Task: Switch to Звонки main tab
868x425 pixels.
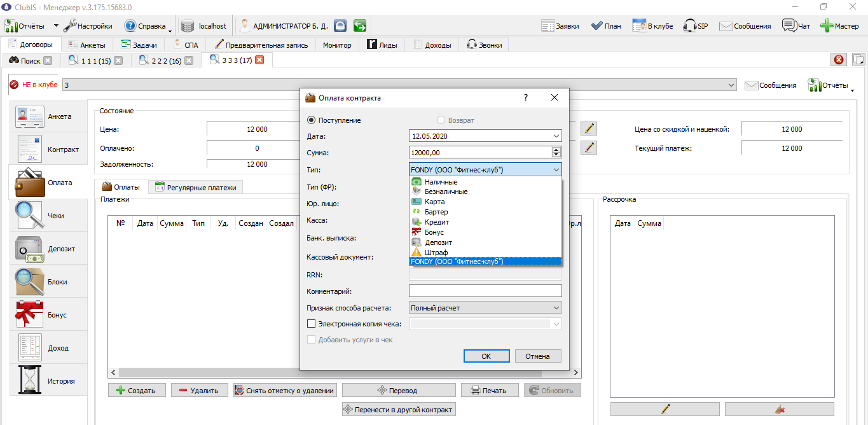Action: point(485,45)
